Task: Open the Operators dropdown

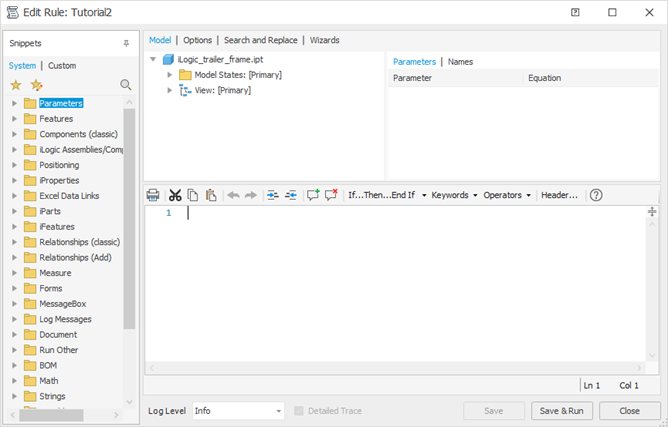Action: [x=507, y=195]
